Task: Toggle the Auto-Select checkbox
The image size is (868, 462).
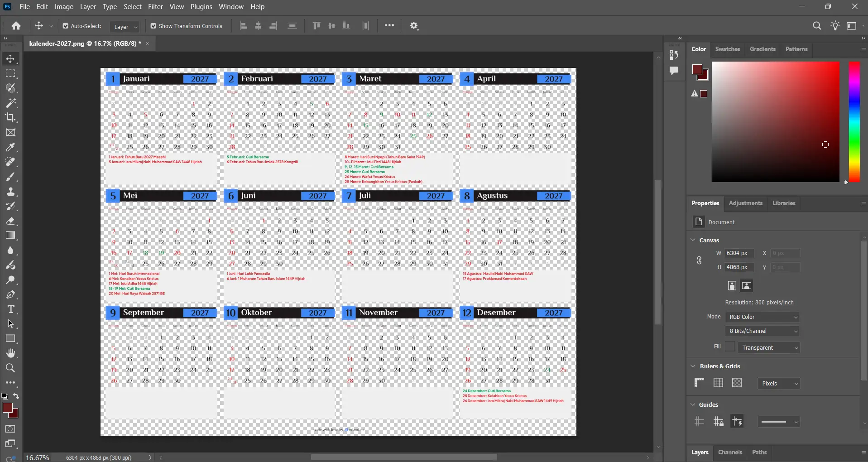Action: click(x=66, y=26)
